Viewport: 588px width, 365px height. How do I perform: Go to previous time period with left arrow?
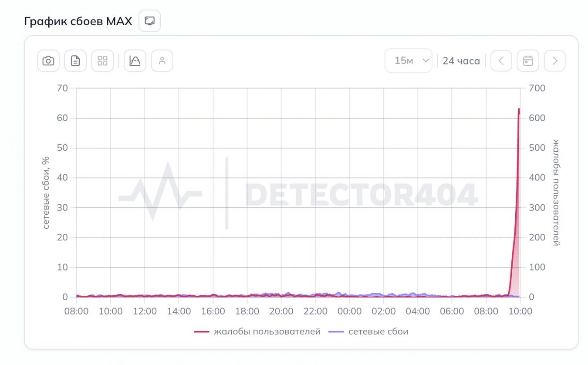click(501, 61)
